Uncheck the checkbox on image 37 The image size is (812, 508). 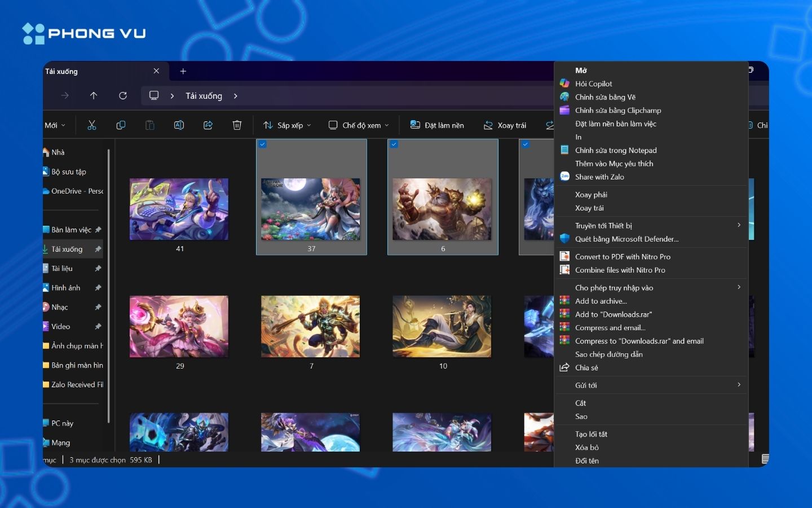(263, 144)
